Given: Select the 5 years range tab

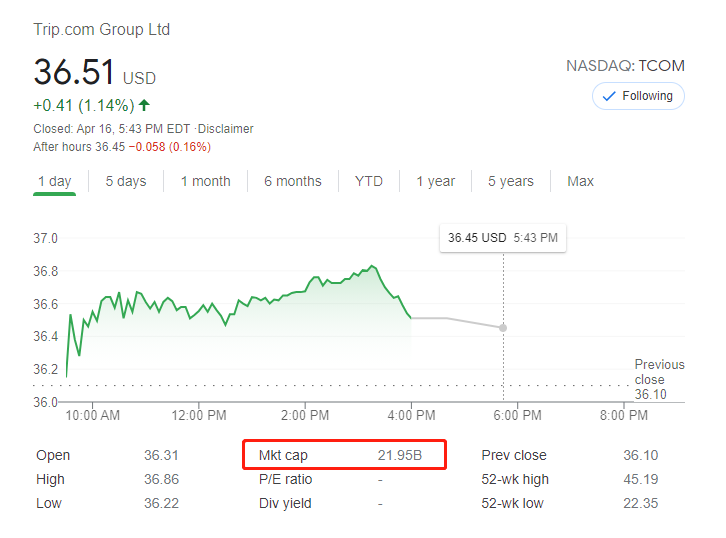Looking at the screenshot, I should [511, 181].
